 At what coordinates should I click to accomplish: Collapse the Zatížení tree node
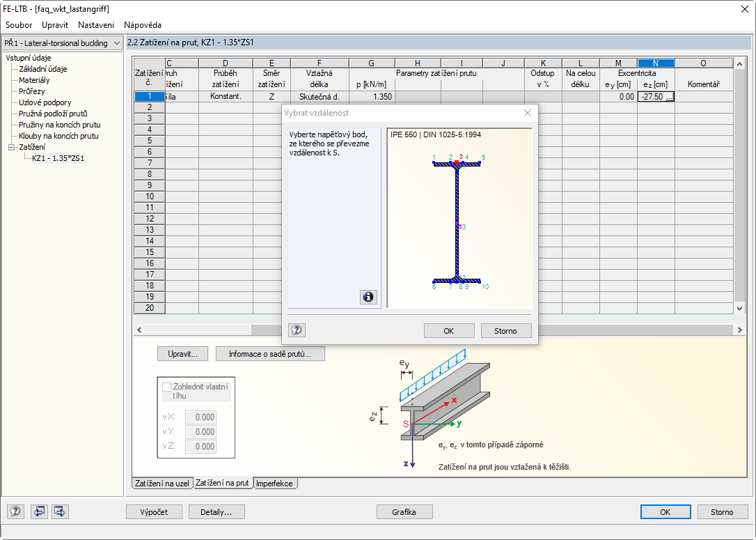(12, 147)
